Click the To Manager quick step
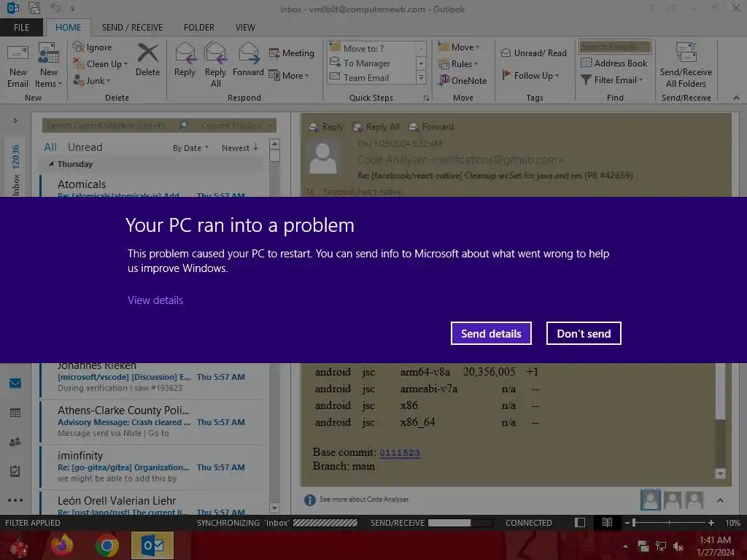 366,63
